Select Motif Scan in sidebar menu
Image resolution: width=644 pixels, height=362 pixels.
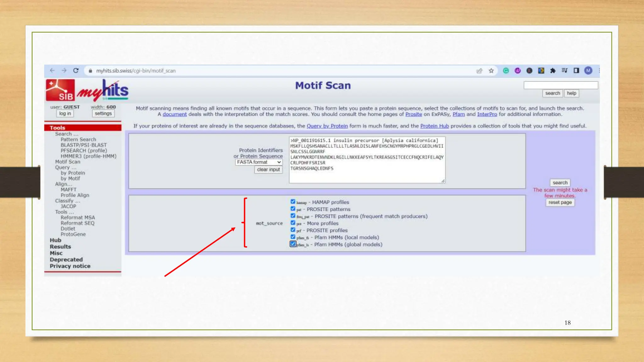[x=68, y=162]
